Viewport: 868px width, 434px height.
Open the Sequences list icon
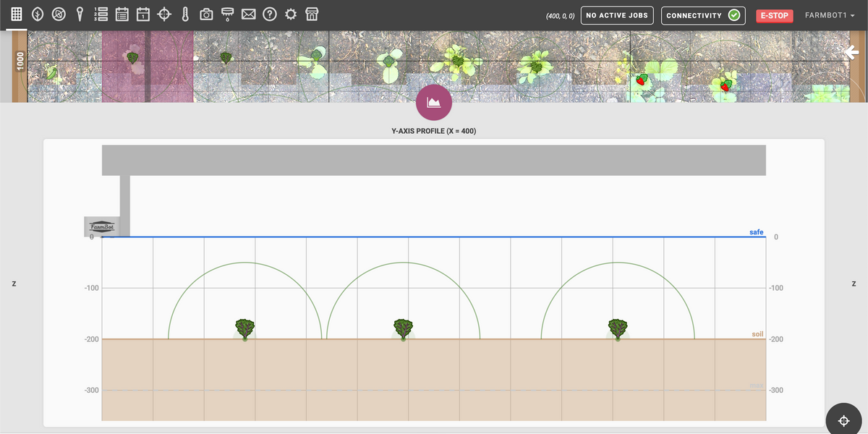pyautogui.click(x=101, y=13)
